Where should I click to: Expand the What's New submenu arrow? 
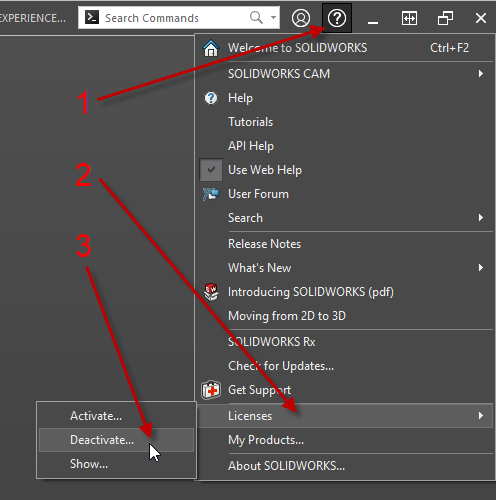481,268
